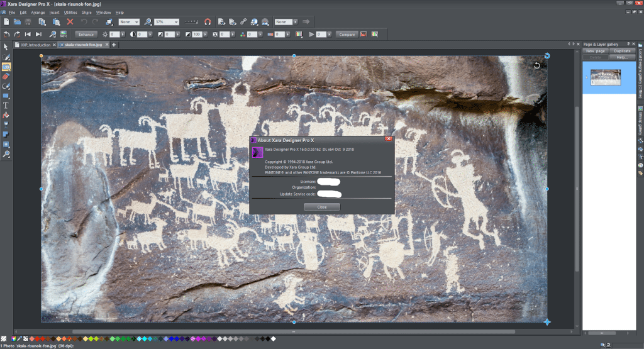Click Close in the About dialog

tap(321, 207)
